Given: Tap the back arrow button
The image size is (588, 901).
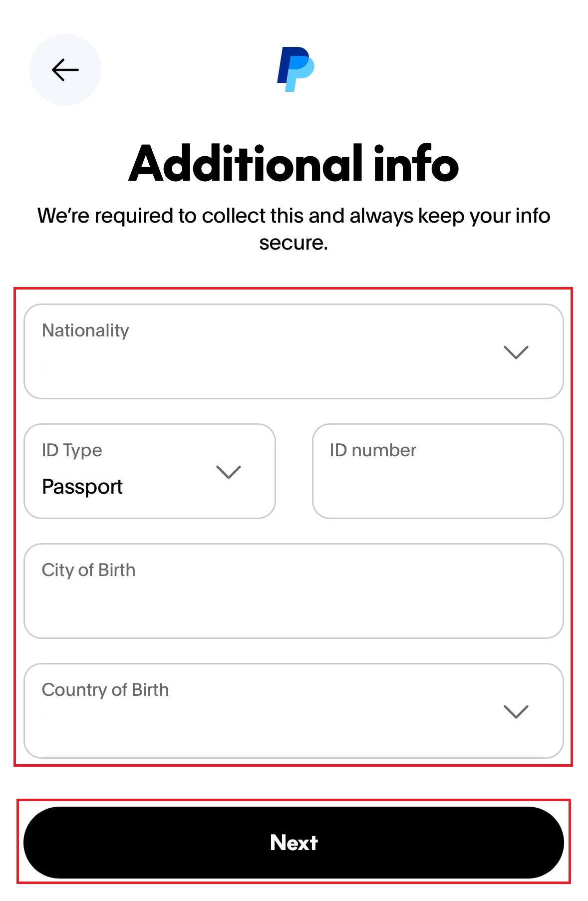Looking at the screenshot, I should [65, 70].
